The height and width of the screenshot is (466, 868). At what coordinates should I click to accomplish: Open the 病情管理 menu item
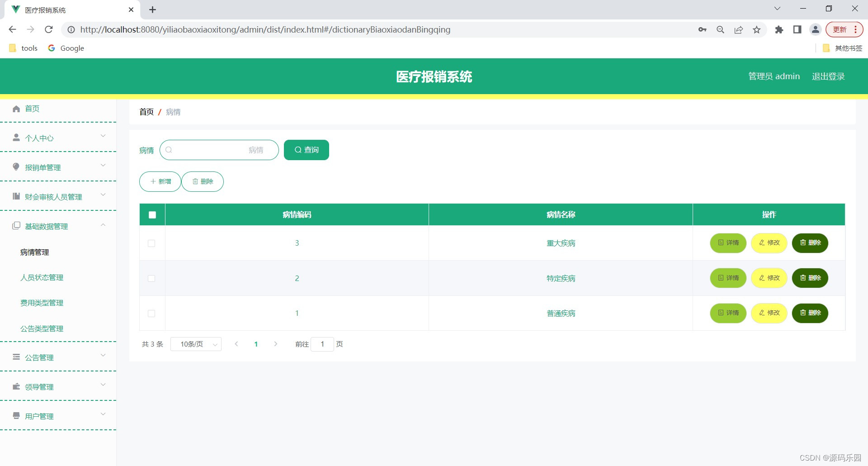[x=34, y=252]
